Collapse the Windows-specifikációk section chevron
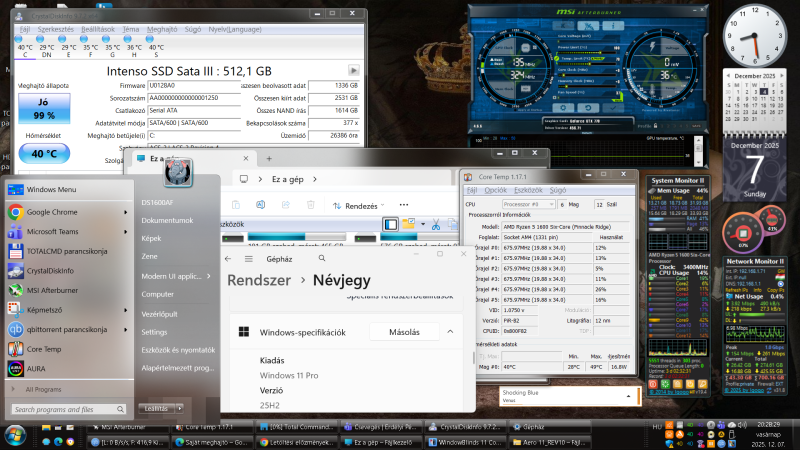The image size is (800, 450). (451, 332)
